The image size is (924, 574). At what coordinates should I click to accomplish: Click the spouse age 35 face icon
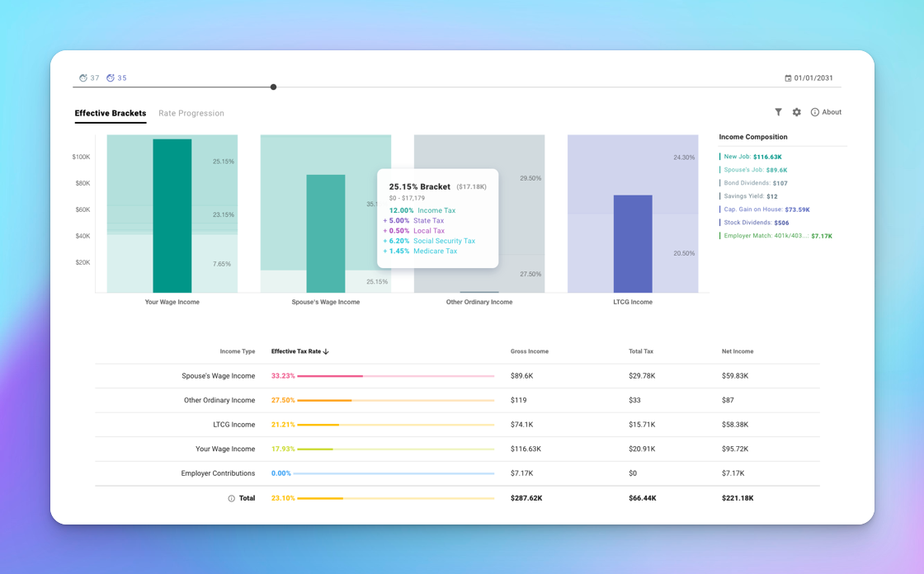[111, 78]
